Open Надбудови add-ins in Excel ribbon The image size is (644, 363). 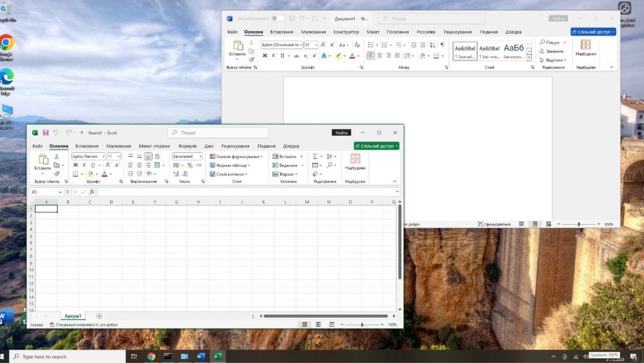click(x=355, y=162)
